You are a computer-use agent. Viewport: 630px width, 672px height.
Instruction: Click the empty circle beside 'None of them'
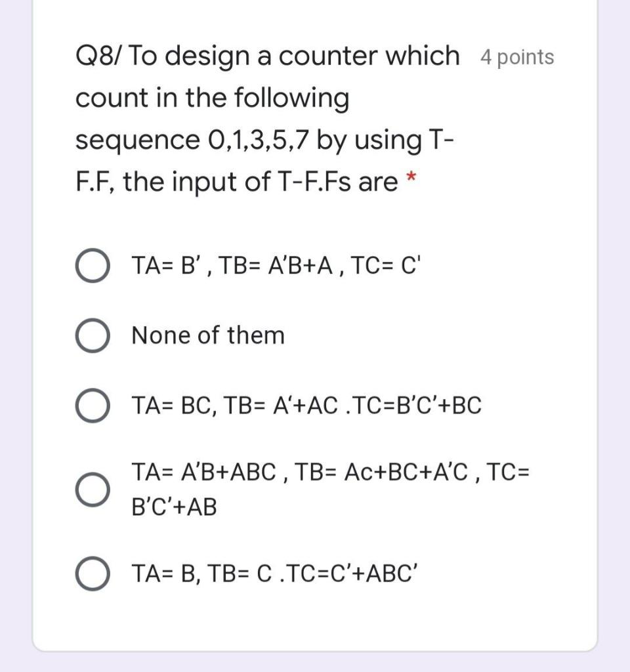tap(92, 335)
